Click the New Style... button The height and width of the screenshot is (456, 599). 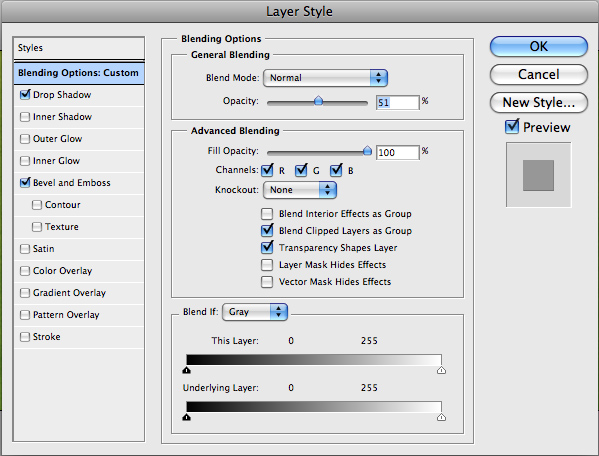point(539,102)
